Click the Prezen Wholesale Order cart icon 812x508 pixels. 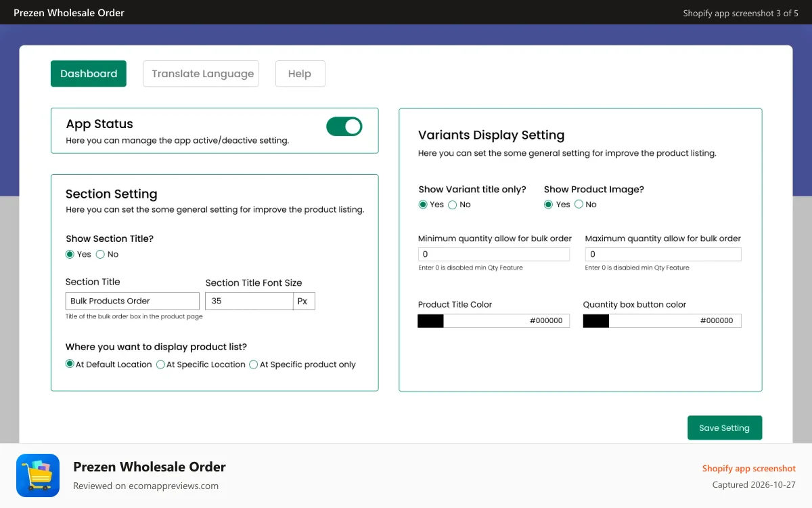coord(38,475)
